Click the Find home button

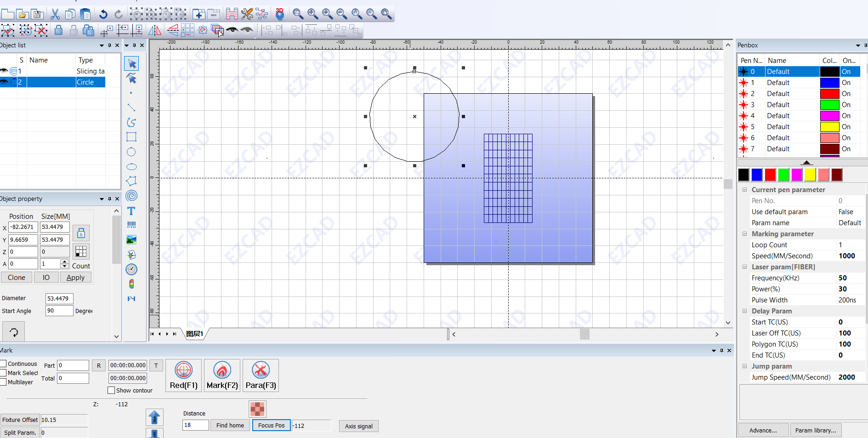[x=230, y=426]
